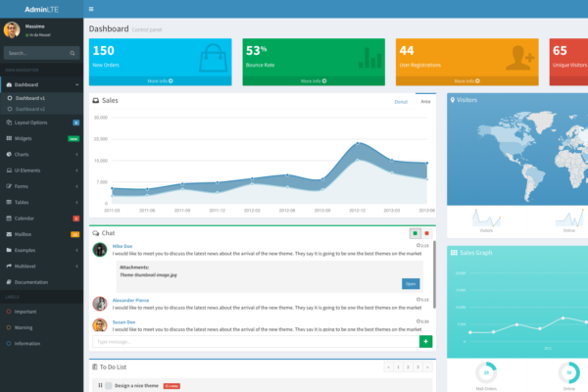Click the AdminLTE logo

[41, 10]
